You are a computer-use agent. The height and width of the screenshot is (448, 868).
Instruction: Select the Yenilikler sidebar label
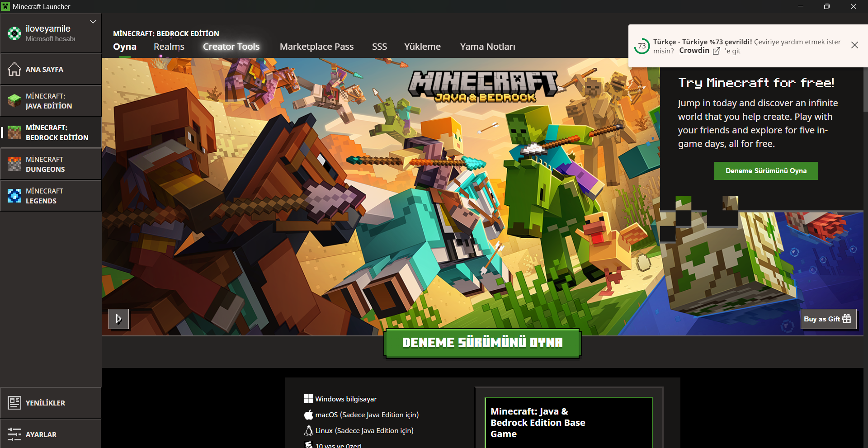click(x=45, y=403)
